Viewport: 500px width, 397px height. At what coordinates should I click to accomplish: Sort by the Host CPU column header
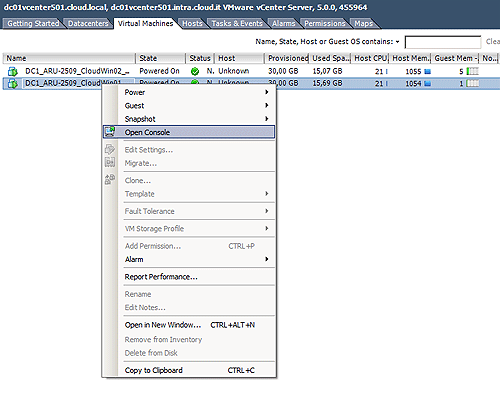pos(370,58)
